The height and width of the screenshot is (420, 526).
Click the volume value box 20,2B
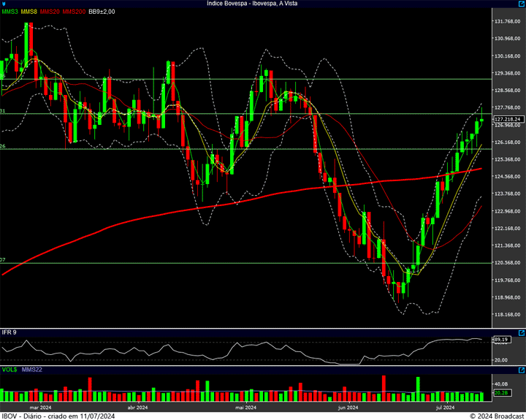click(x=501, y=394)
